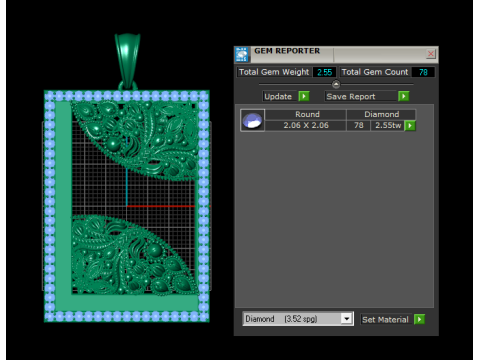The width and height of the screenshot is (480, 360).
Task: Click the collapse handle under Total Gem Weight
Action: point(336,84)
